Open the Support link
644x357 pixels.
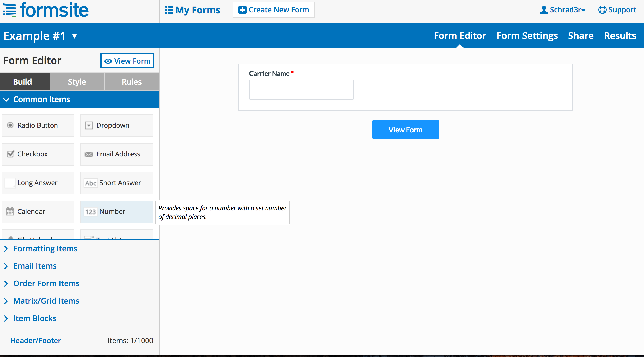click(617, 10)
